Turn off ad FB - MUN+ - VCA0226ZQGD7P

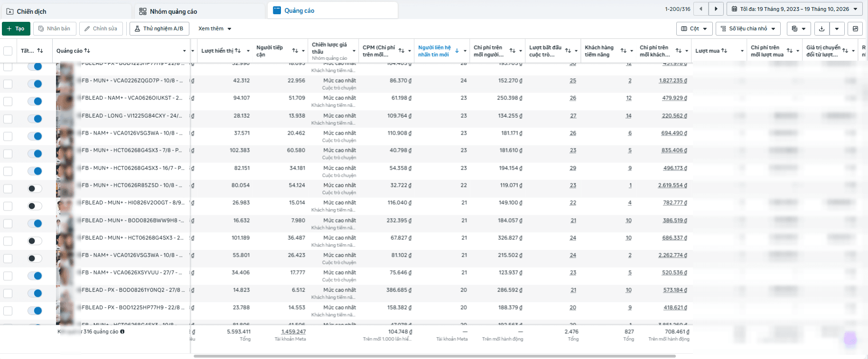(x=35, y=84)
